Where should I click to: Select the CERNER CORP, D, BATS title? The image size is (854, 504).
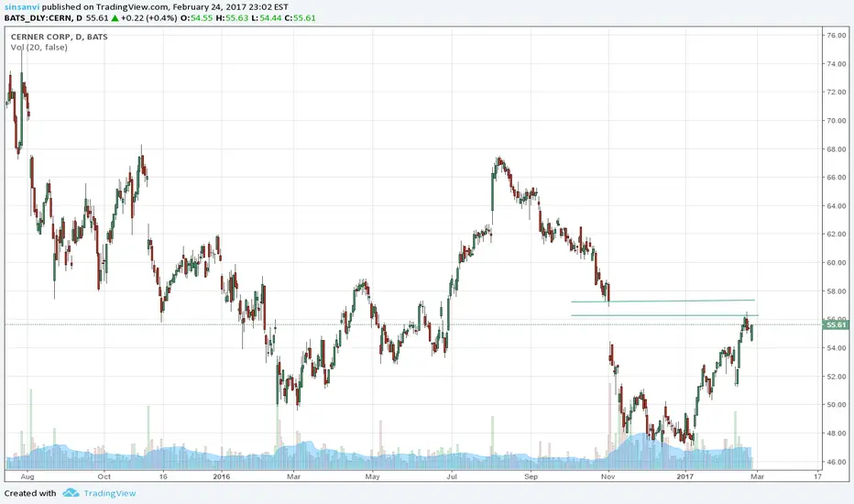60,37
